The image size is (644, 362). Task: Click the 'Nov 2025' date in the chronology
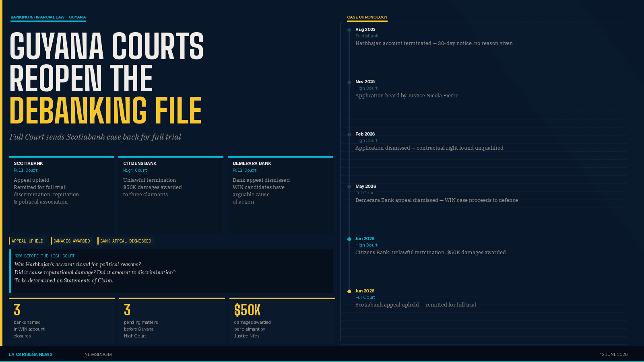point(365,82)
